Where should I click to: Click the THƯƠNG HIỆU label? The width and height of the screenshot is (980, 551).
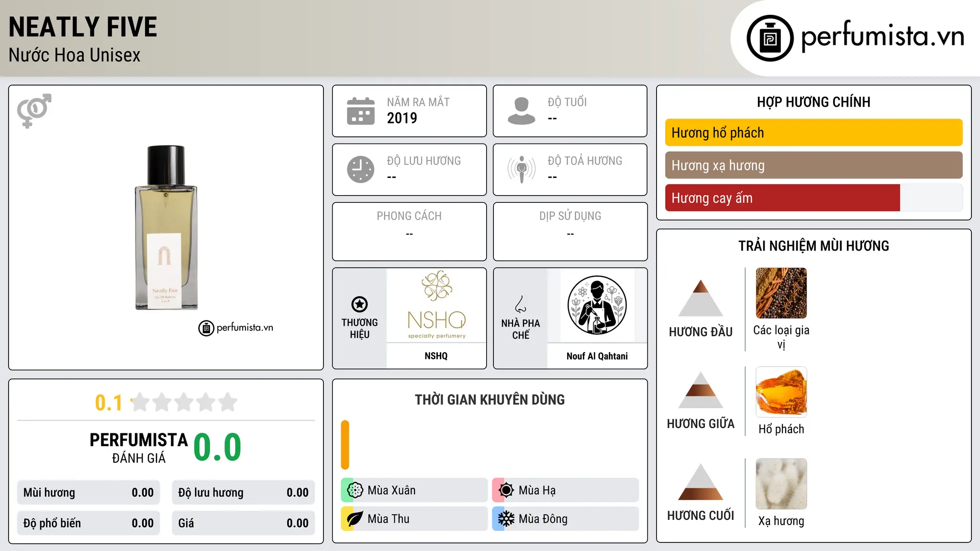pos(359,329)
